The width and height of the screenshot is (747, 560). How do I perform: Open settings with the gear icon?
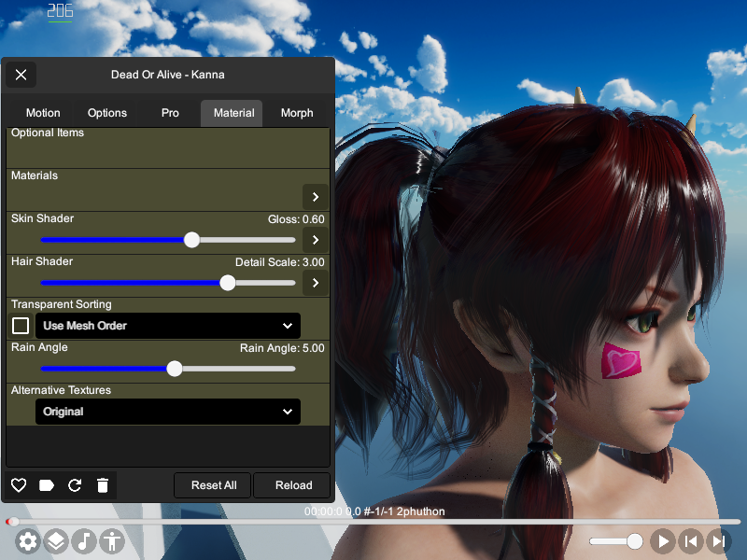click(x=28, y=541)
